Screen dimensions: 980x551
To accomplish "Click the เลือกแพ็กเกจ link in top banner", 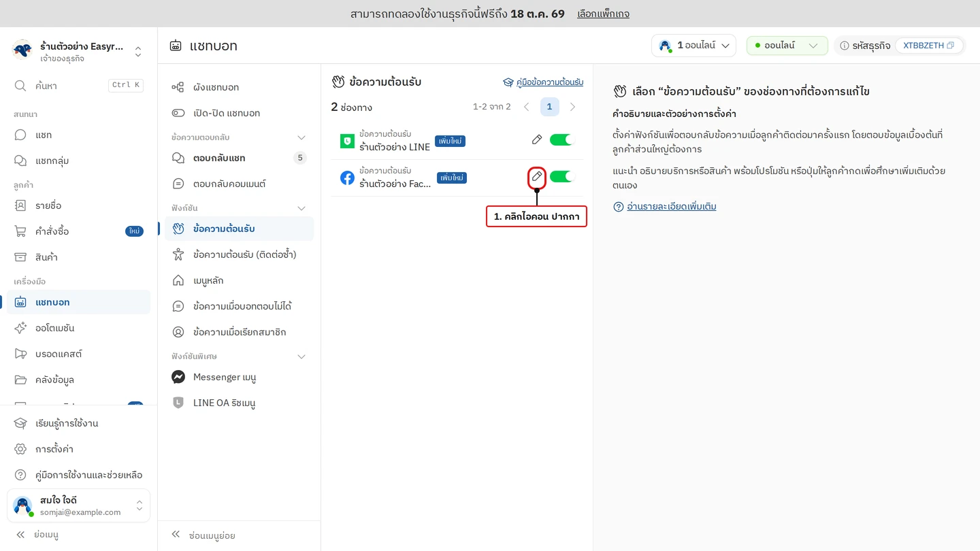I will [x=603, y=14].
